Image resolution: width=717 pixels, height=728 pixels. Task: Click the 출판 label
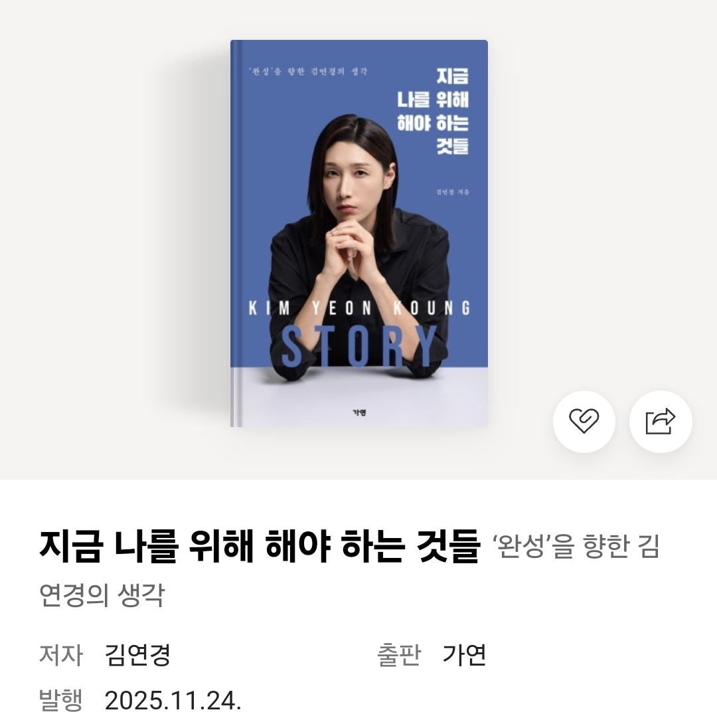398,655
